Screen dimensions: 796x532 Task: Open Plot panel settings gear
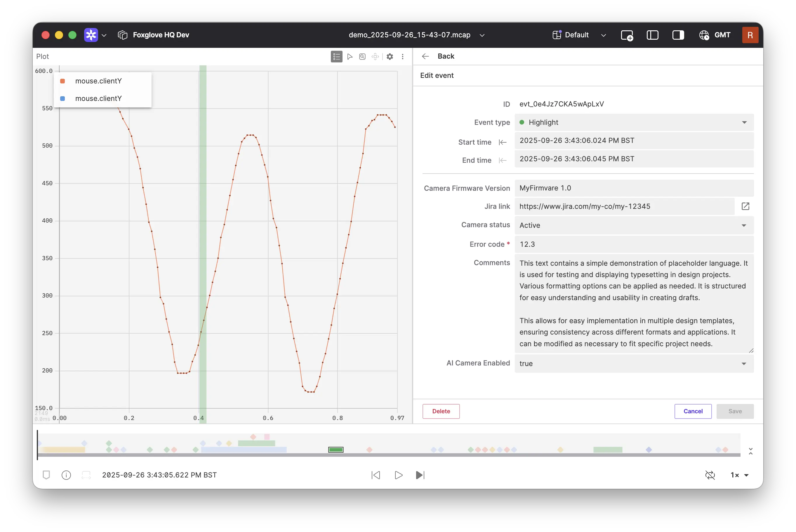(390, 57)
